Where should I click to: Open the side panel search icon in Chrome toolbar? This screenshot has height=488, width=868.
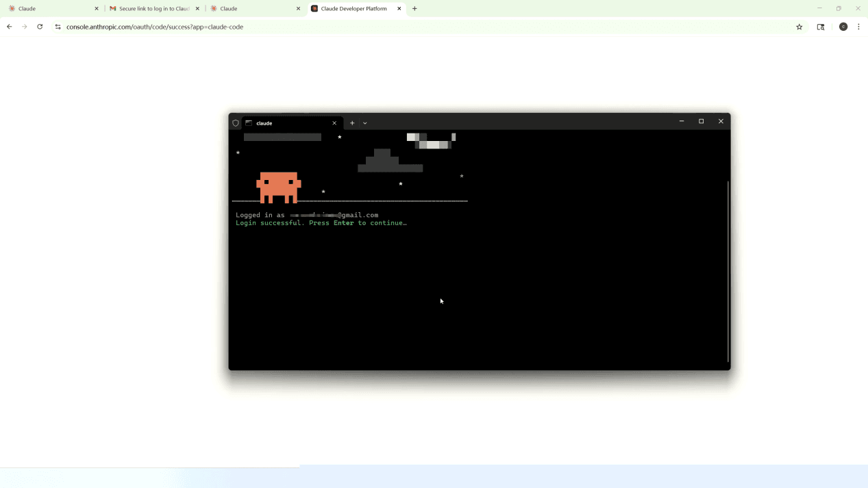pos(821,27)
